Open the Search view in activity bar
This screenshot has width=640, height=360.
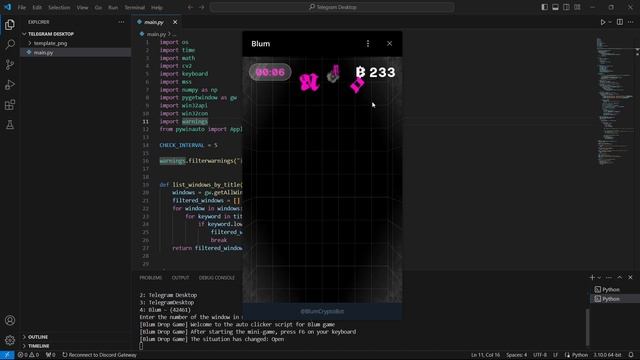[10, 44]
